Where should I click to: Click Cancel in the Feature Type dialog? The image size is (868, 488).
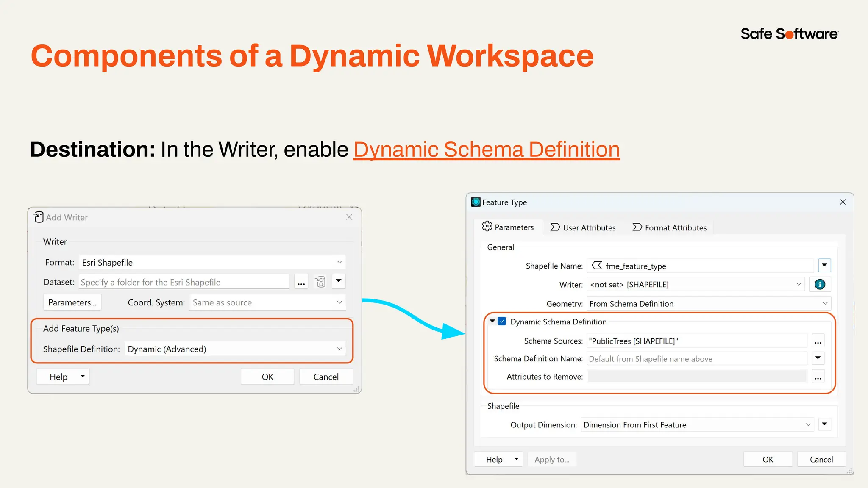click(821, 459)
